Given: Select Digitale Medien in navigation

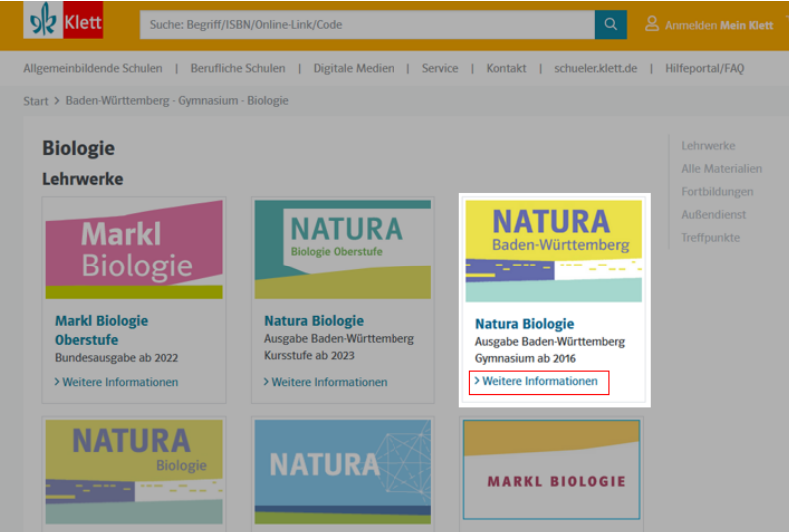Looking at the screenshot, I should click(x=353, y=68).
